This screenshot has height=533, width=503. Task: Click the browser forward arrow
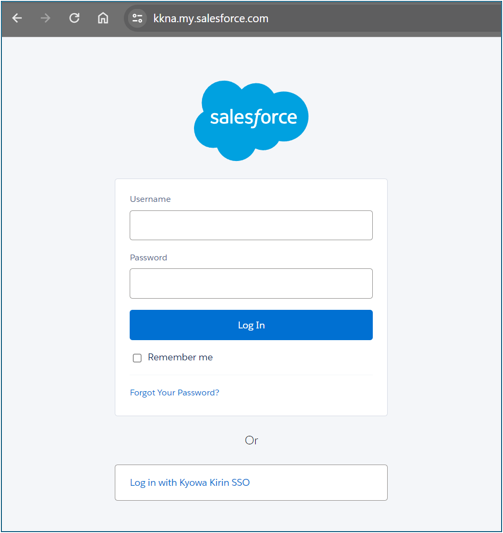(x=45, y=18)
